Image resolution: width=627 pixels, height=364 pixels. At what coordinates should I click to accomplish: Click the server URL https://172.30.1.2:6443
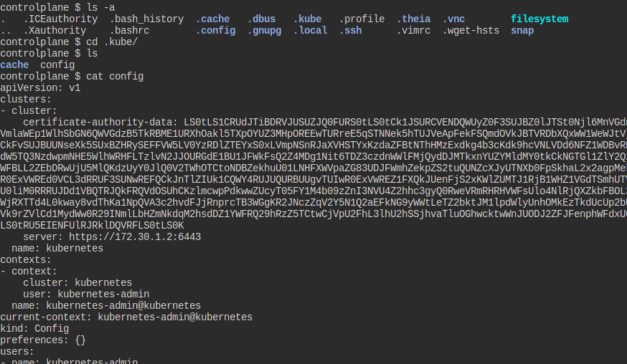(135, 237)
